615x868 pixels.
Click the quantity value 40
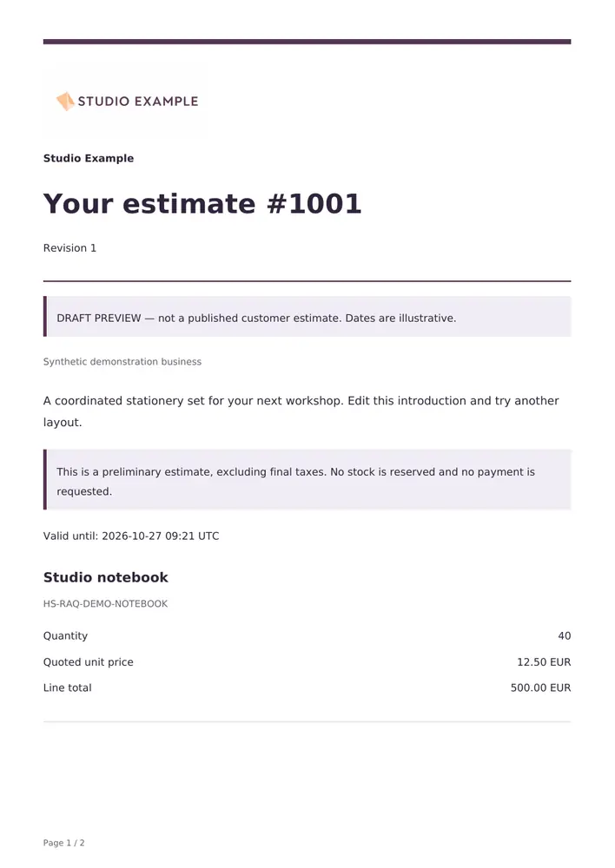pyautogui.click(x=564, y=636)
